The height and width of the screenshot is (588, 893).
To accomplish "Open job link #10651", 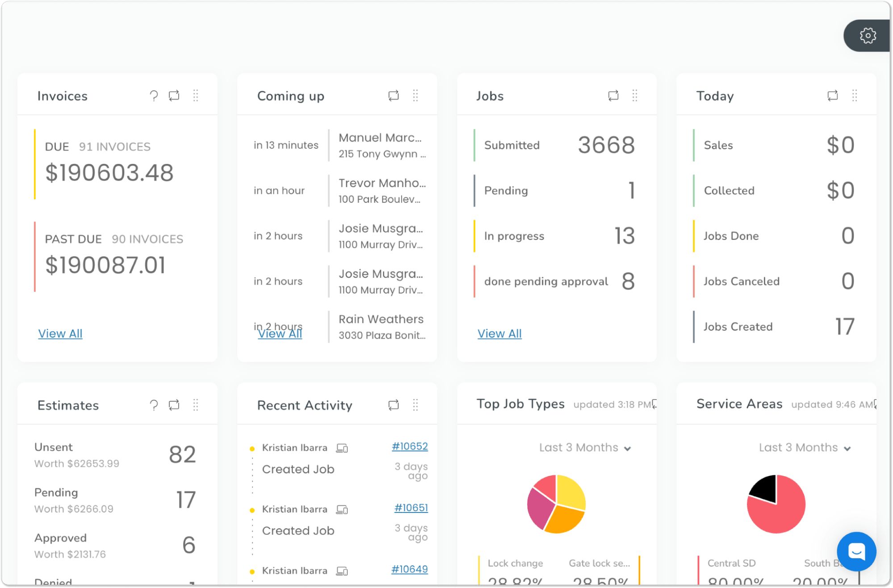I will pos(411,508).
